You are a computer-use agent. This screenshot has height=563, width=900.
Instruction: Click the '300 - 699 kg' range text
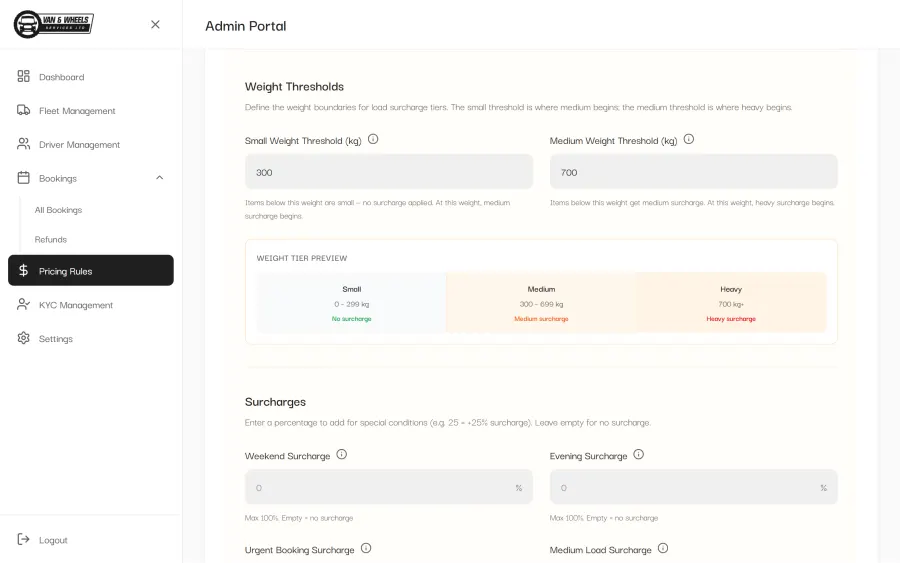[541, 304]
